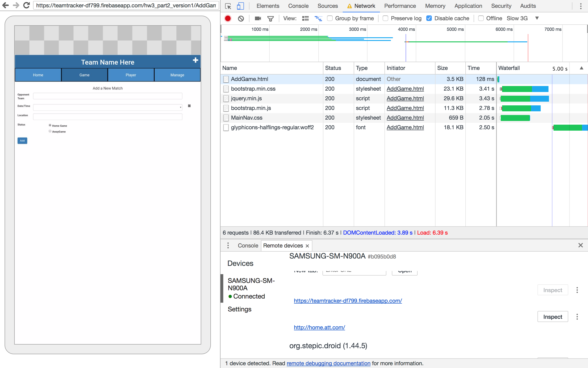
Task: Switch to drawer Console tab
Action: [248, 246]
